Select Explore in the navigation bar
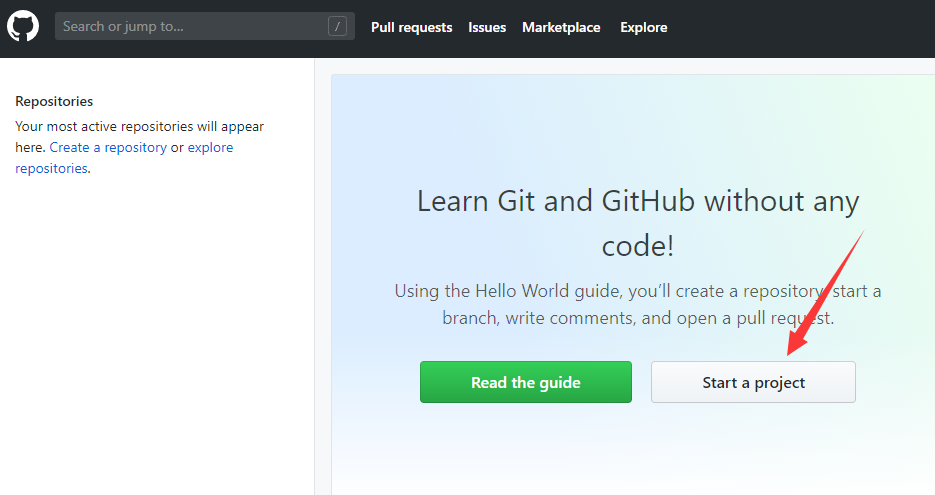The width and height of the screenshot is (935, 495). point(643,27)
